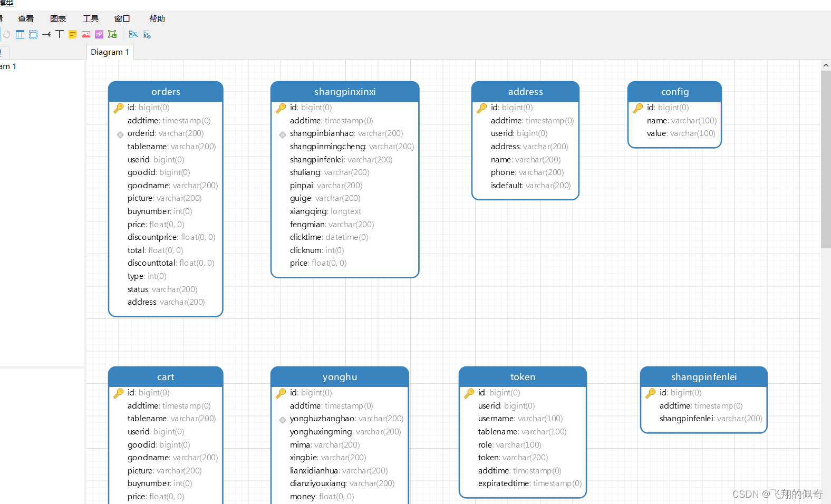Click the 'yonghuxingming' field in yonghu
The width and height of the screenshot is (831, 504).
[345, 432]
